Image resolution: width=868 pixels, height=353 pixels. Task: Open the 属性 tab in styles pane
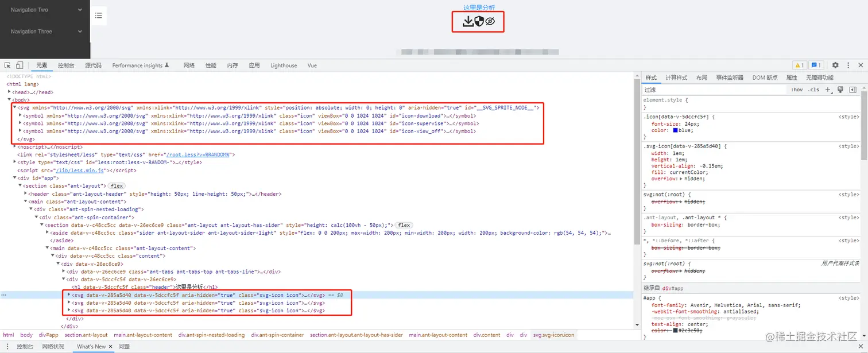pyautogui.click(x=792, y=77)
